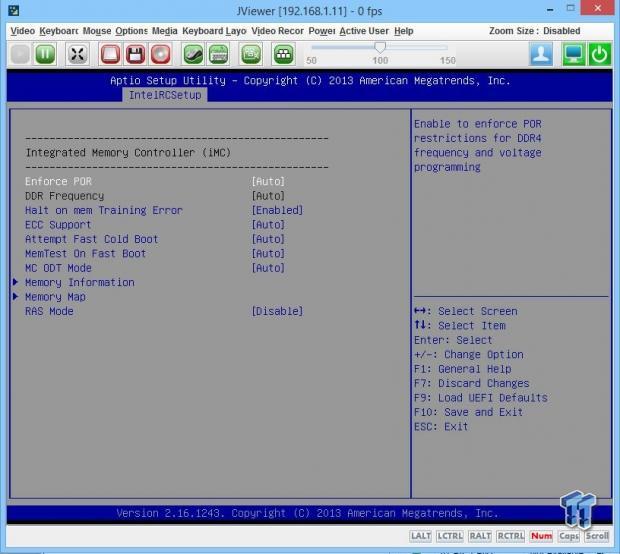Toggle the Scroll lock indicator

pos(597,536)
